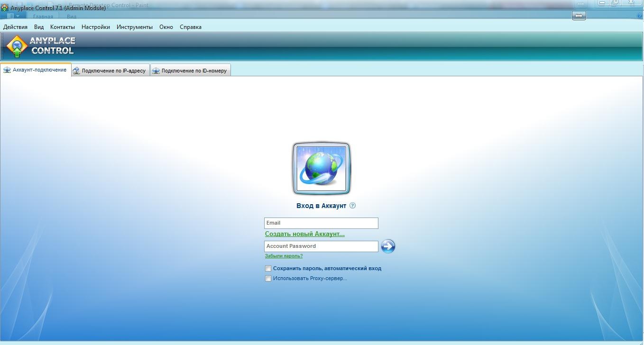Click the help question mark next to Вход в Аккаунт
Screen dimensions: 644x345
352,206
